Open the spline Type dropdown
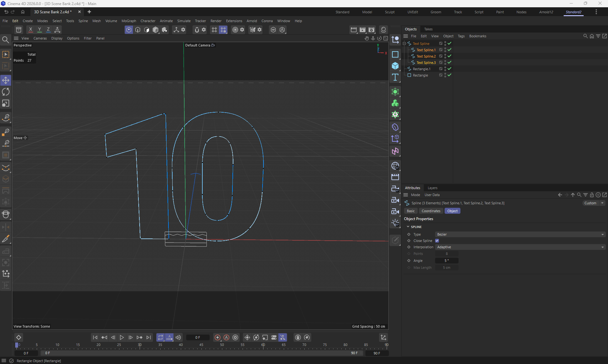Image resolution: width=608 pixels, height=364 pixels. (520, 234)
